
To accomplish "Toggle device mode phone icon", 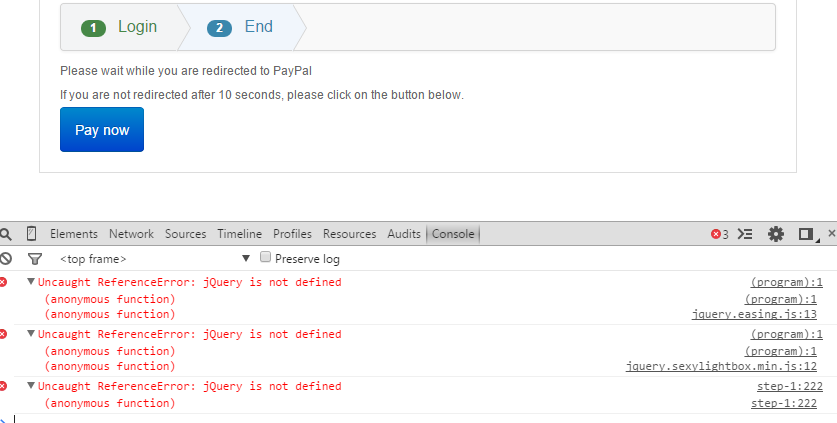I will [x=31, y=233].
